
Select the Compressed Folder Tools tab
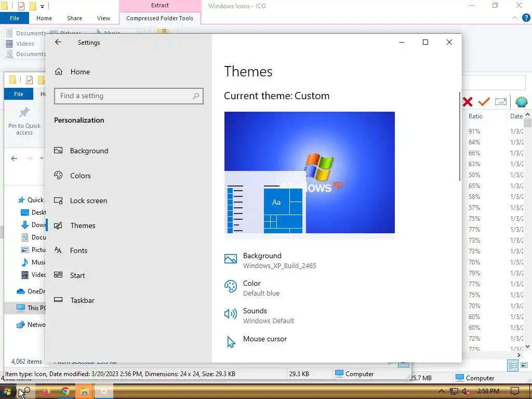click(160, 18)
